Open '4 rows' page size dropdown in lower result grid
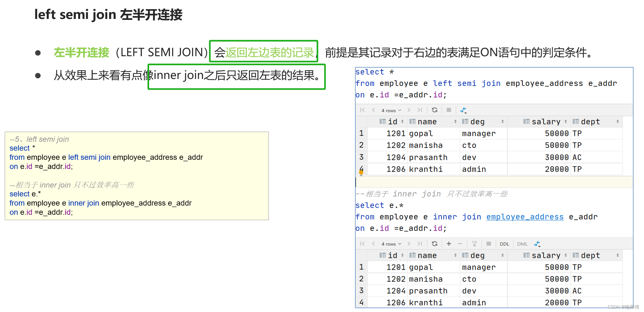 [x=391, y=244]
